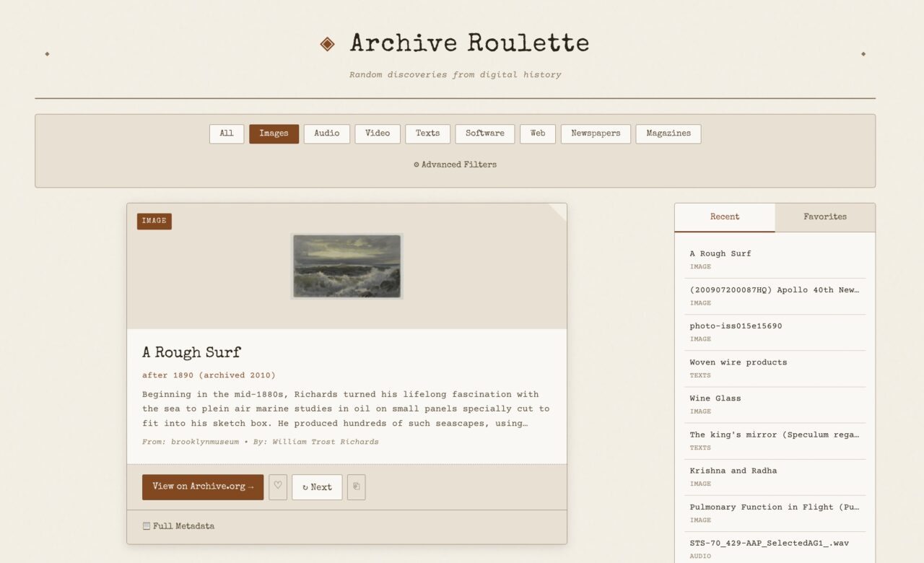Click the Advanced Filters circle icon

click(x=415, y=165)
